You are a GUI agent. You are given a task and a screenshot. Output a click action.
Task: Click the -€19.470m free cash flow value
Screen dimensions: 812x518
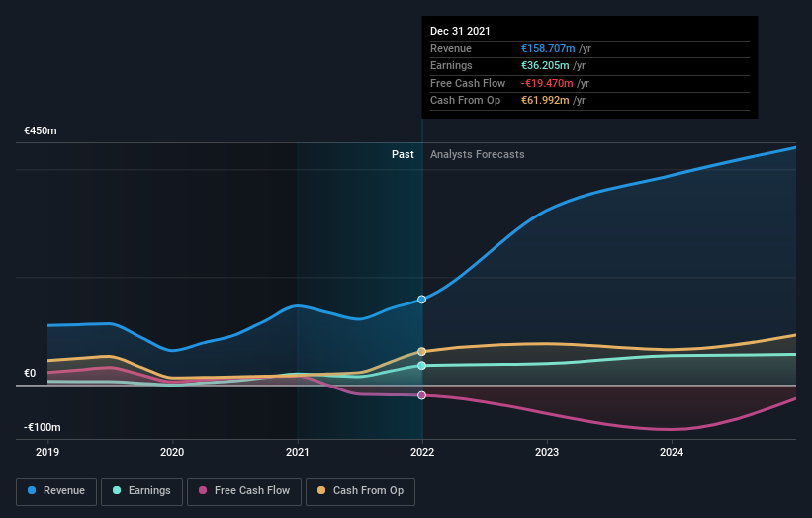click(x=547, y=83)
